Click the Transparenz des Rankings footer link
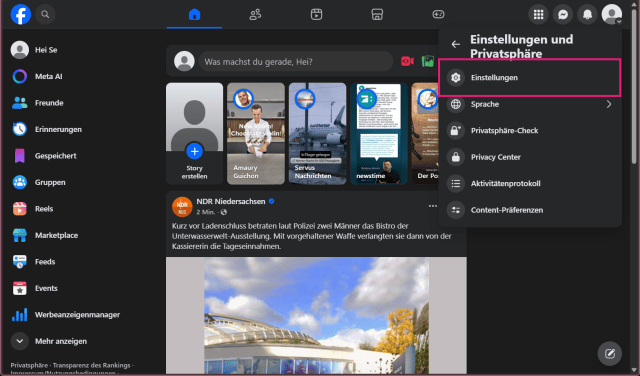Image resolution: width=640 pixels, height=376 pixels. coord(91,365)
